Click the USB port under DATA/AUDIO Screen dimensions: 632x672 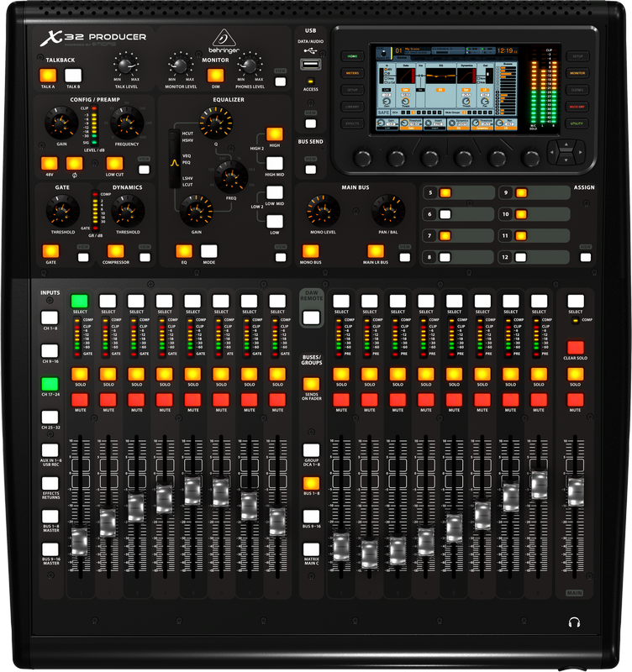(311, 66)
